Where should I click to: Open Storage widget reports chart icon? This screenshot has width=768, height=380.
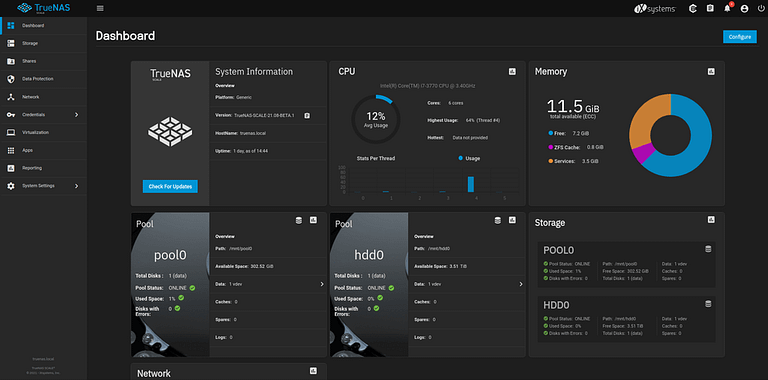coord(711,220)
